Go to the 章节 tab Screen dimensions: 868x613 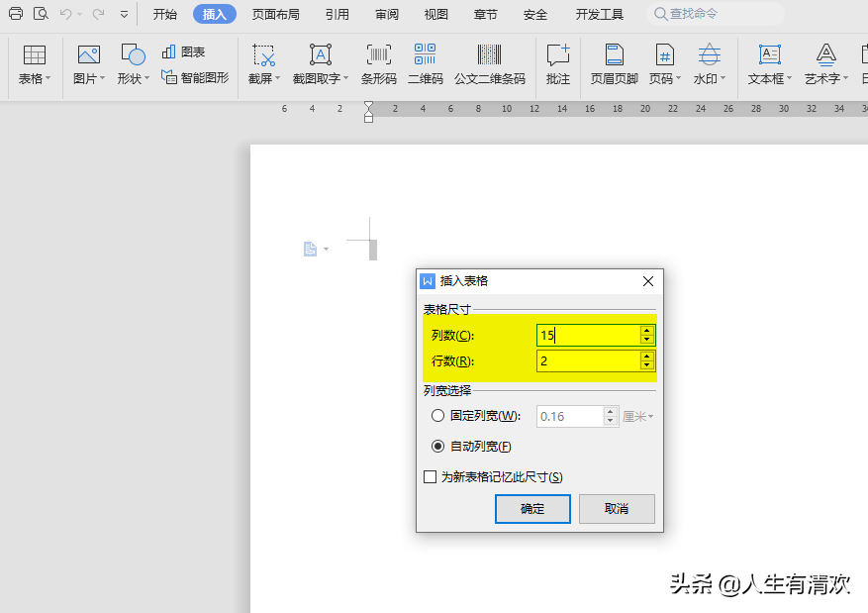pyautogui.click(x=486, y=14)
